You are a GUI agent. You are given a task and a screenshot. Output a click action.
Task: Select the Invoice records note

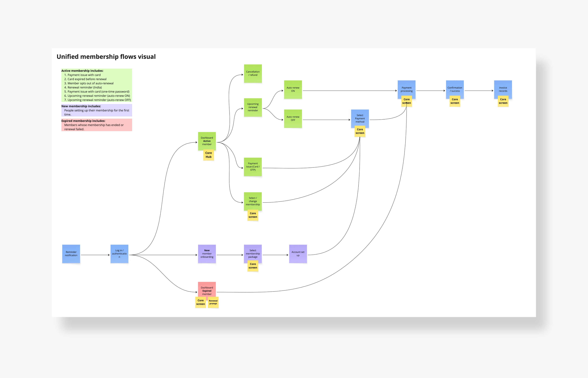click(x=503, y=89)
